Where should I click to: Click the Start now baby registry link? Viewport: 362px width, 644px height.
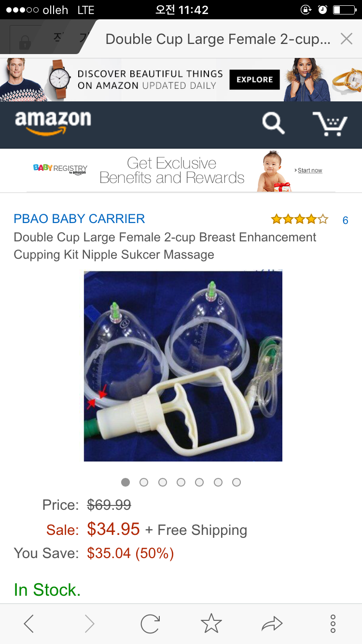click(x=309, y=170)
